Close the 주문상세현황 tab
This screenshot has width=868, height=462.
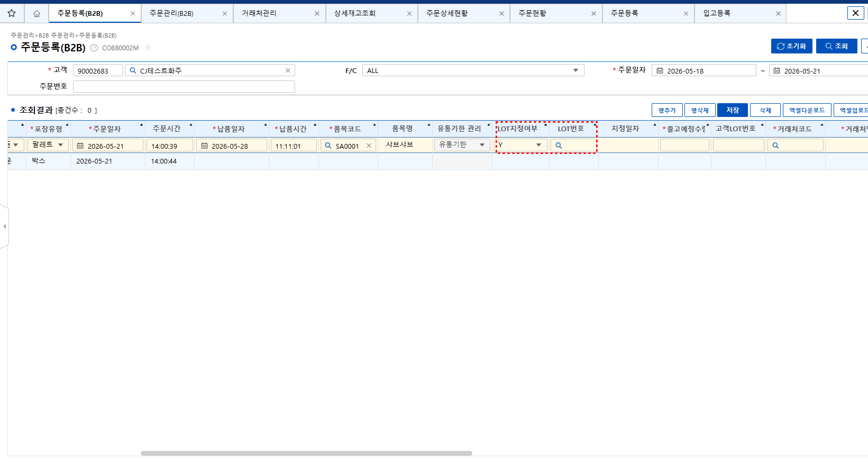pos(501,14)
